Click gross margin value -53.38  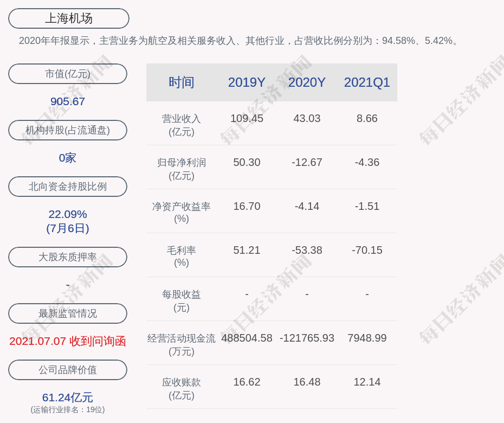tap(307, 250)
